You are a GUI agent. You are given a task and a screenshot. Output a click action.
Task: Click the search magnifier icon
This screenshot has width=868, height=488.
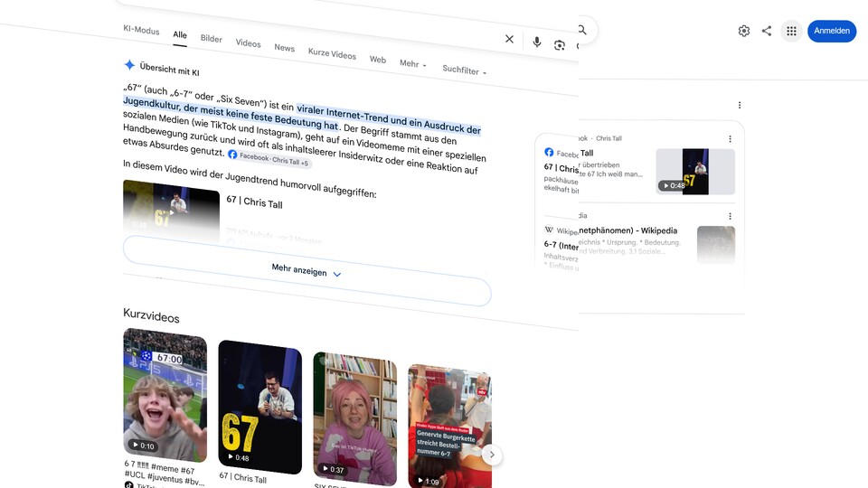point(581,30)
